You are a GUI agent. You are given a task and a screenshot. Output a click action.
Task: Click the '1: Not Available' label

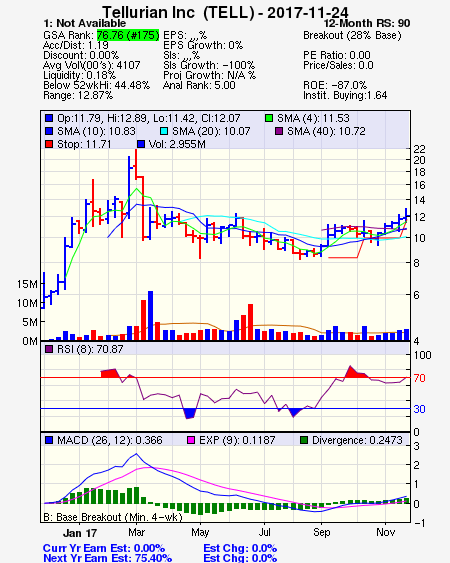[85, 23]
